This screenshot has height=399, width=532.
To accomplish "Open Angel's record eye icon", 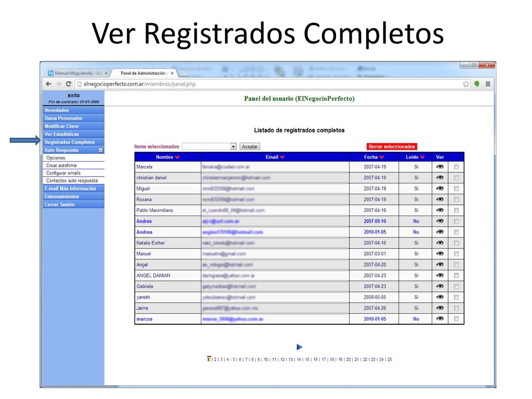I will (x=440, y=264).
